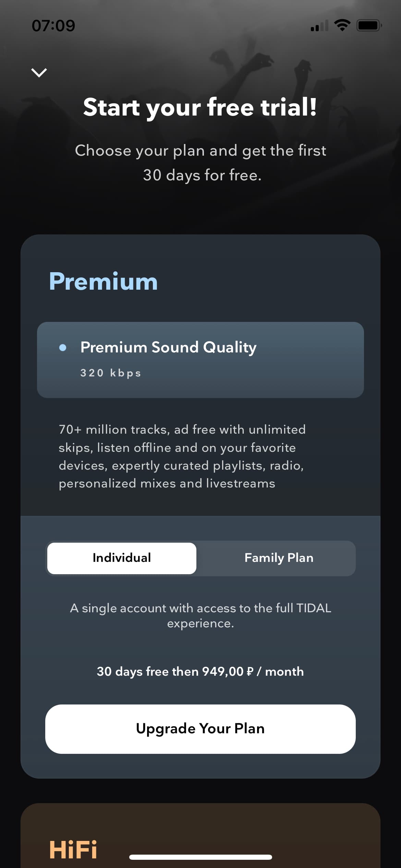Tap the clock showing 07:09

coord(53,26)
